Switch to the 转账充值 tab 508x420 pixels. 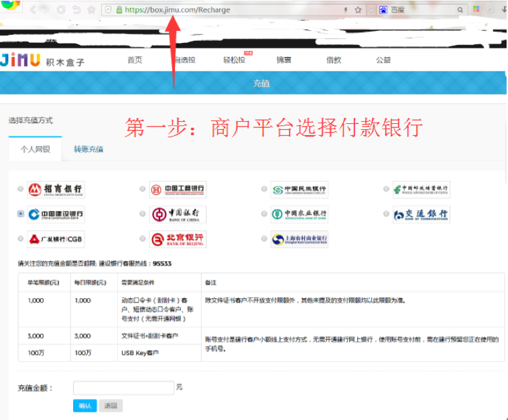[x=88, y=149]
